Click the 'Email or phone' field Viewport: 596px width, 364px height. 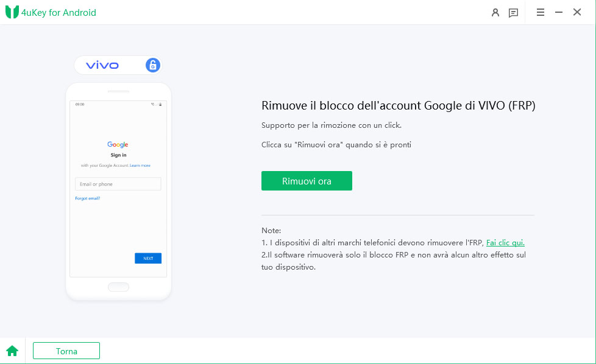point(118,184)
